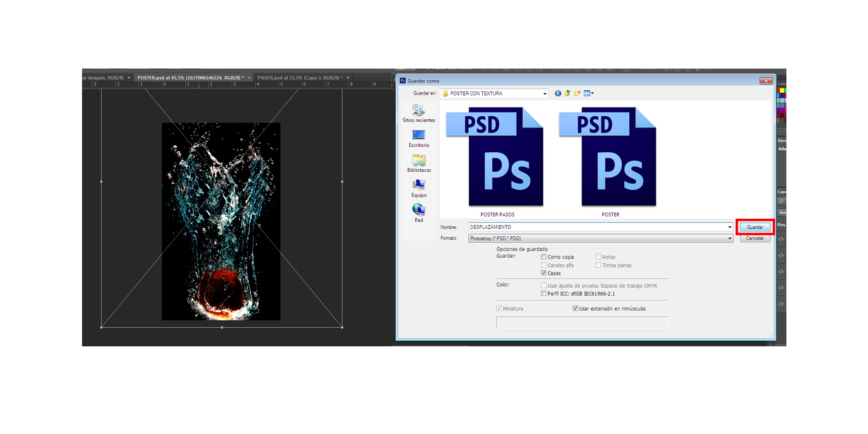Create a new folder
Screen dimensions: 868x434
tap(577, 93)
